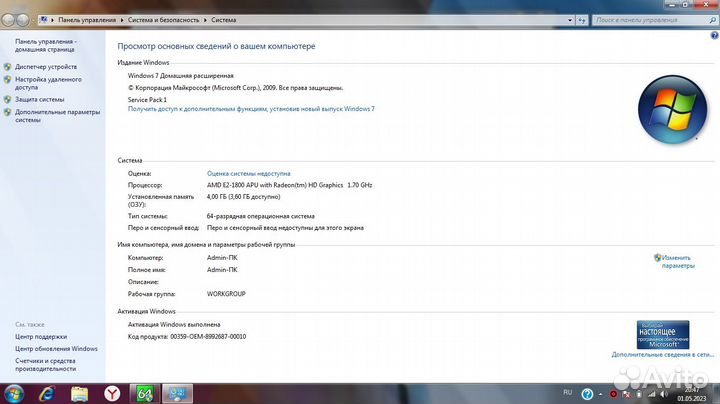Open Windows Explorer folder on taskbar
720x404 pixels.
click(x=79, y=394)
